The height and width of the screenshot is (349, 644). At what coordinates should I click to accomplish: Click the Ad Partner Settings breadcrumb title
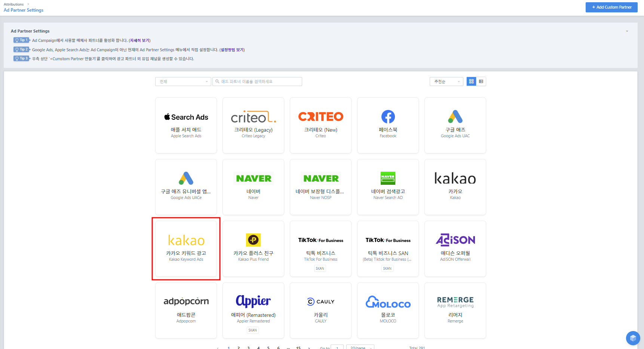click(24, 10)
